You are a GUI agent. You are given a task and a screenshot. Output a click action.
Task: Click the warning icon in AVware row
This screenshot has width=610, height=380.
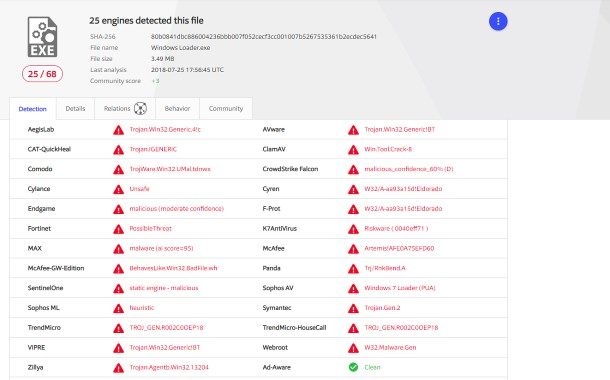coord(353,130)
